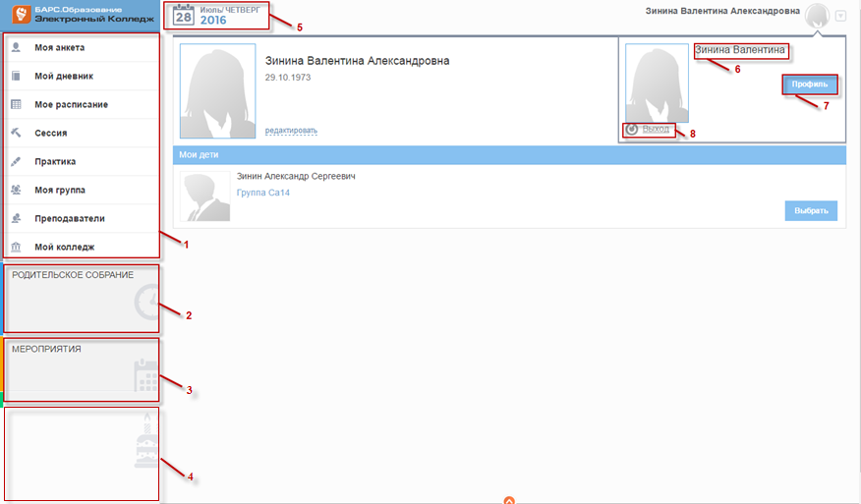Click the grid icon beside Мое расписание
The image size is (861, 504).
click(x=17, y=104)
